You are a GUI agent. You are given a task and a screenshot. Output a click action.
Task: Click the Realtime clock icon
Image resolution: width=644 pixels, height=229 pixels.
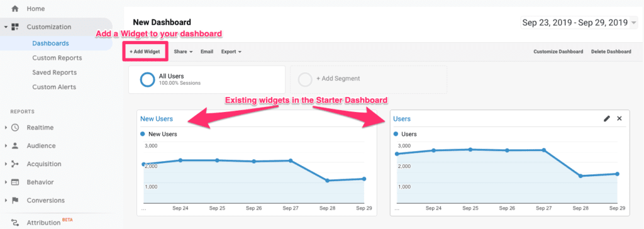[x=15, y=128]
